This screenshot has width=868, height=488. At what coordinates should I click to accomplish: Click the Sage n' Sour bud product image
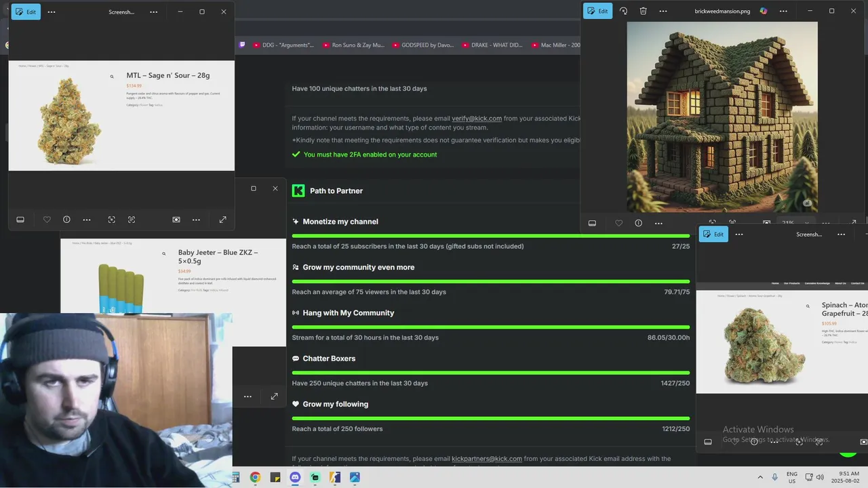tap(68, 121)
